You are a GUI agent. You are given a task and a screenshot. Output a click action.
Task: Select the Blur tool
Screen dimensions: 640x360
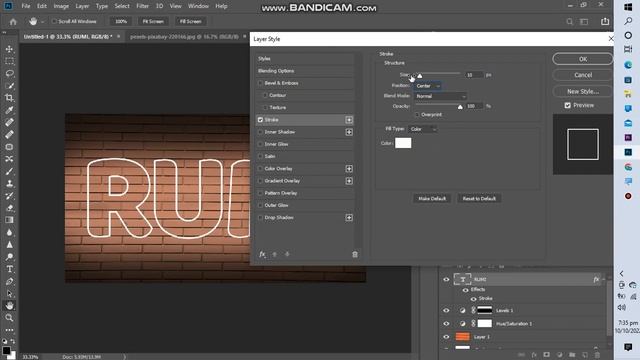coord(9,232)
